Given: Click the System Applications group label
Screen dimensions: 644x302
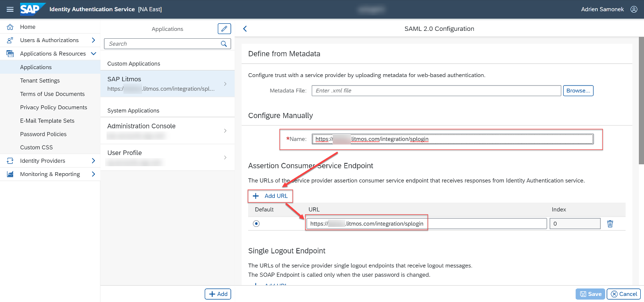Looking at the screenshot, I should [133, 111].
